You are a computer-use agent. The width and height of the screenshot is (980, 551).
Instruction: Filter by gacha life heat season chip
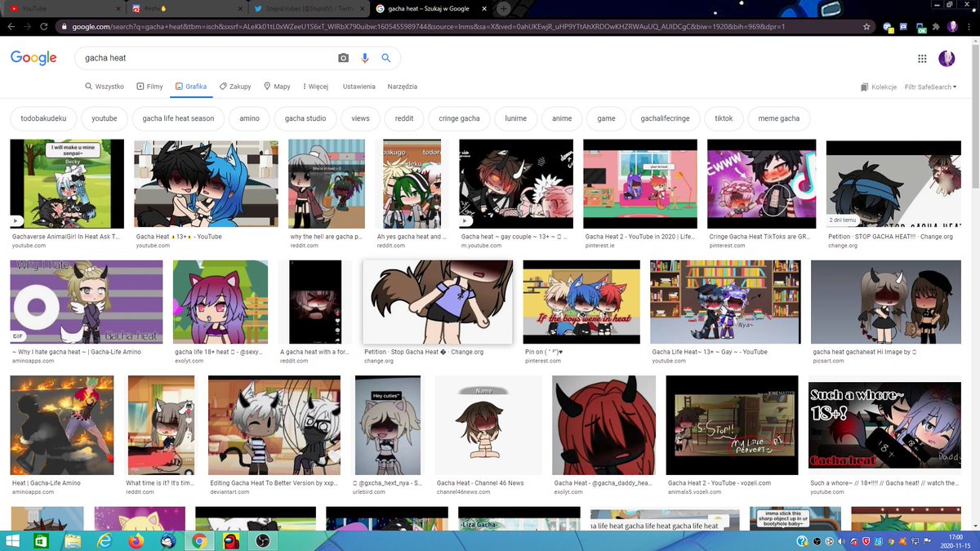178,118
